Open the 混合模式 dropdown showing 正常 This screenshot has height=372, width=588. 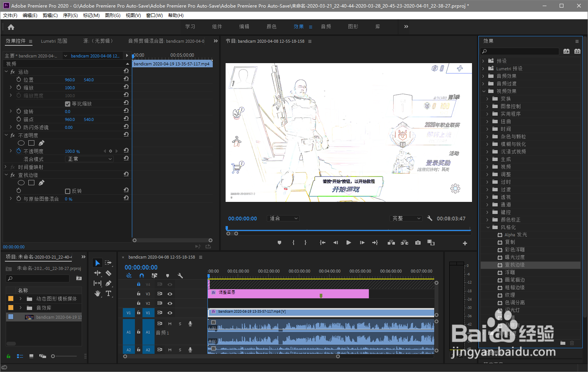pyautogui.click(x=90, y=159)
